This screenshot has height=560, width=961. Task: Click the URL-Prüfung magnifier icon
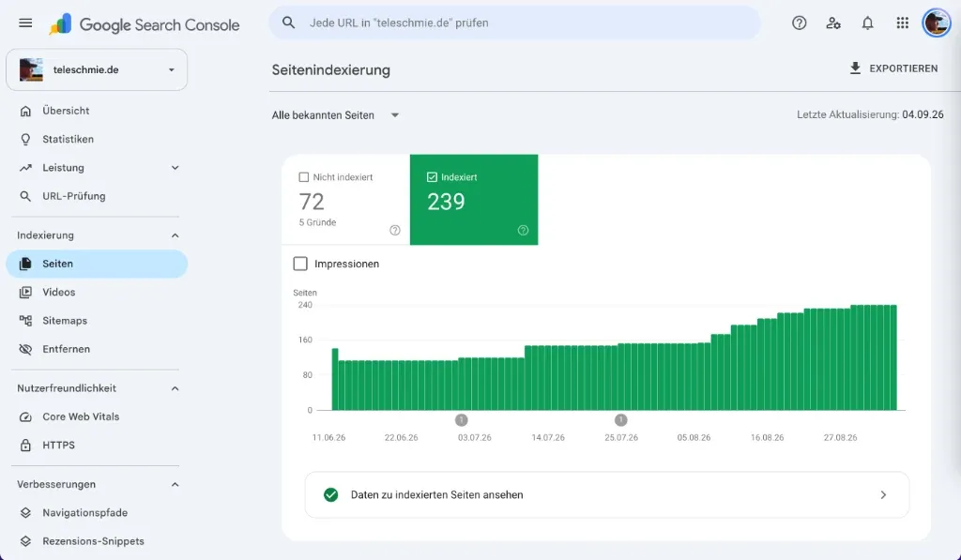(x=25, y=196)
